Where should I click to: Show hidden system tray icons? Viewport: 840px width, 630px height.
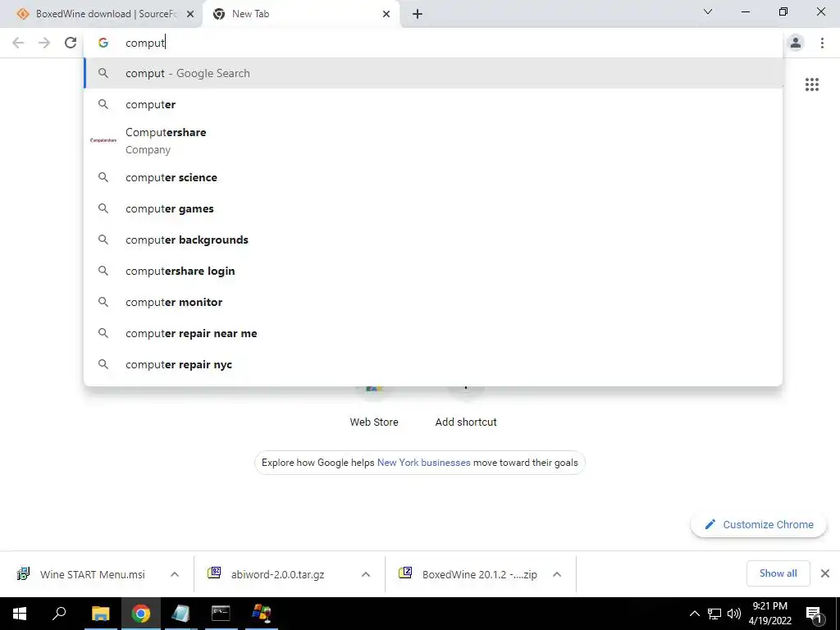click(694, 614)
